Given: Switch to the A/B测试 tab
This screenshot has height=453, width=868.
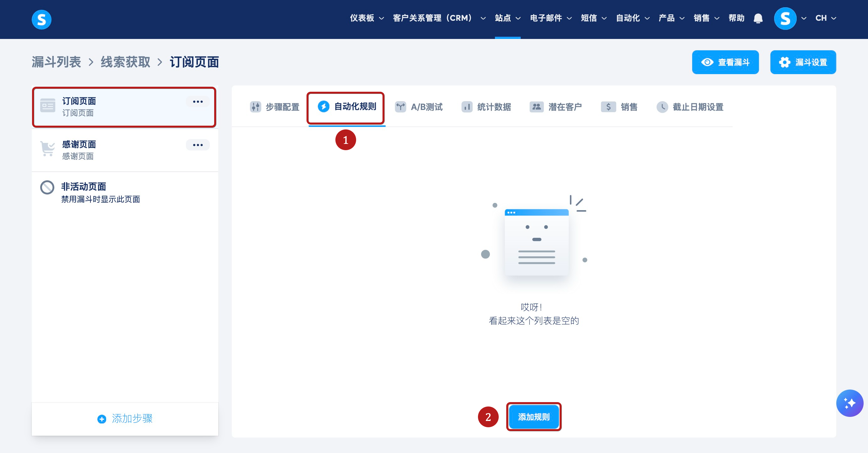Looking at the screenshot, I should click(419, 107).
